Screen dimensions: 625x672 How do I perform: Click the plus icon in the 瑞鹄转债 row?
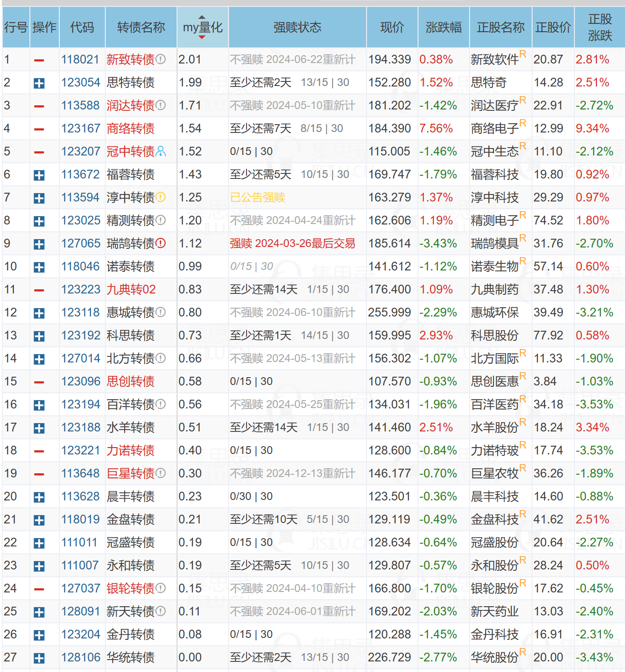point(39,244)
